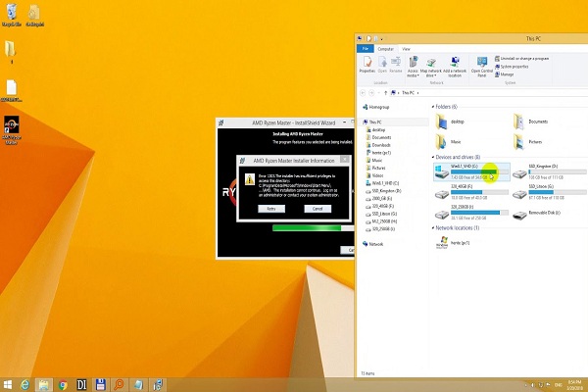Click Retry in the installer error dialog
The height and width of the screenshot is (392, 588).
271,209
